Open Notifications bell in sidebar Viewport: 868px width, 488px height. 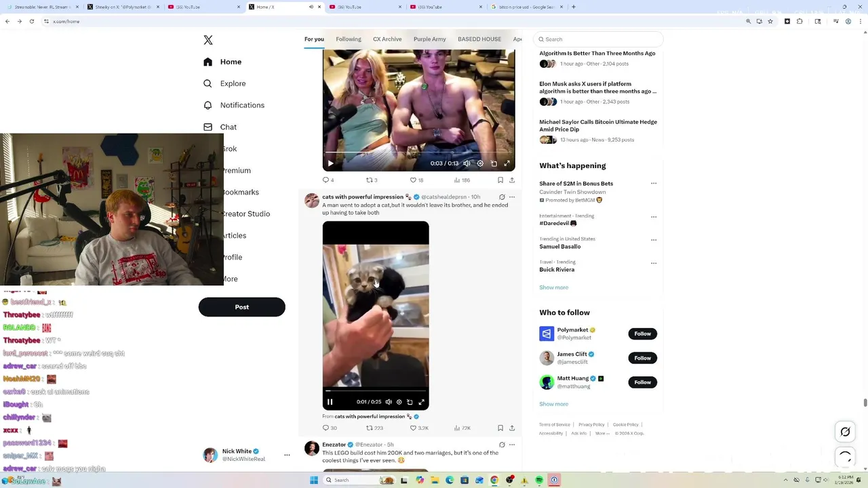point(234,105)
